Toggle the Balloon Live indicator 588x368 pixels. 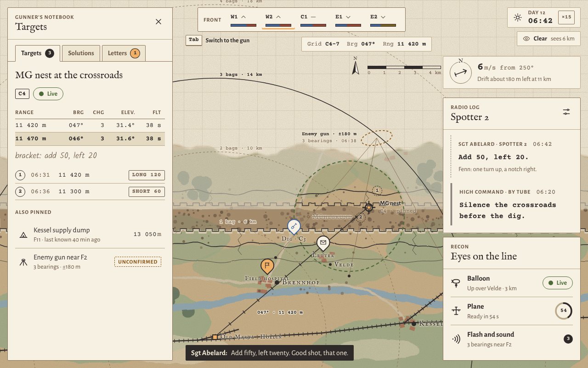[558, 283]
